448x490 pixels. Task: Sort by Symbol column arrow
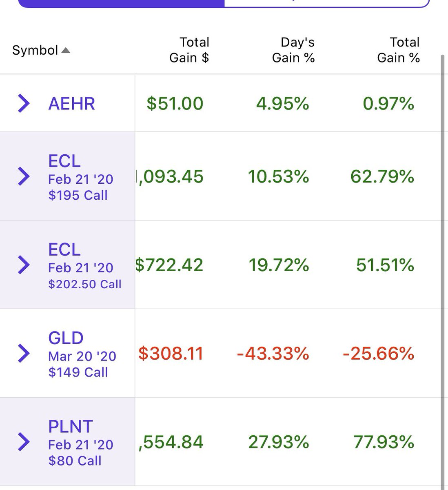(x=65, y=51)
